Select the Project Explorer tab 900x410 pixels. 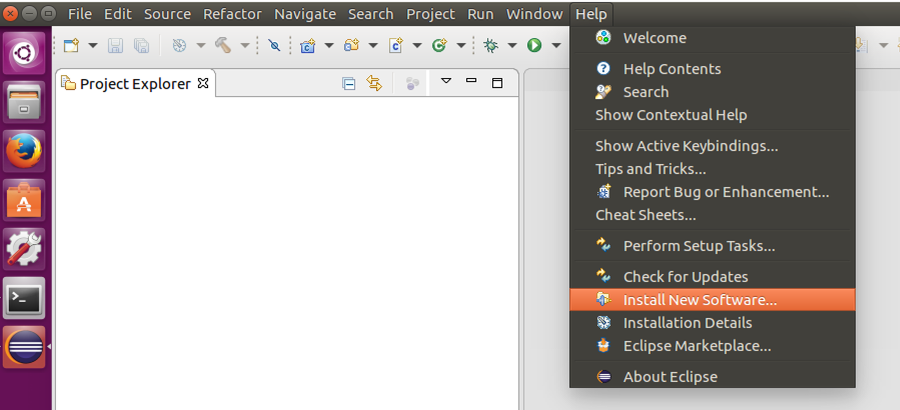point(135,84)
